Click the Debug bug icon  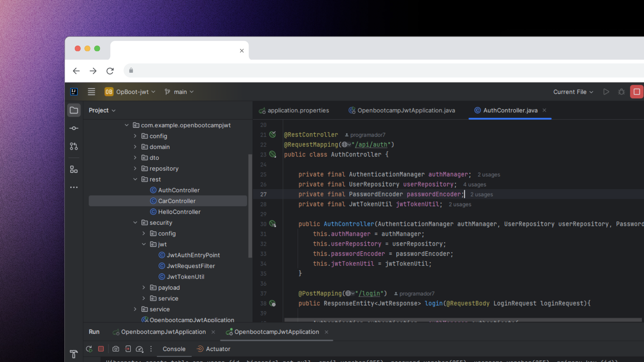click(621, 92)
